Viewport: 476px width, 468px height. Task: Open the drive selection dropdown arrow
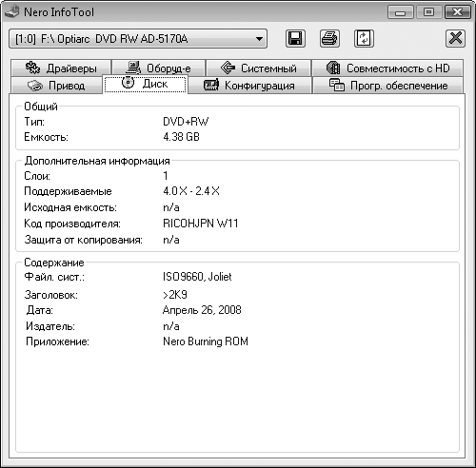point(259,39)
